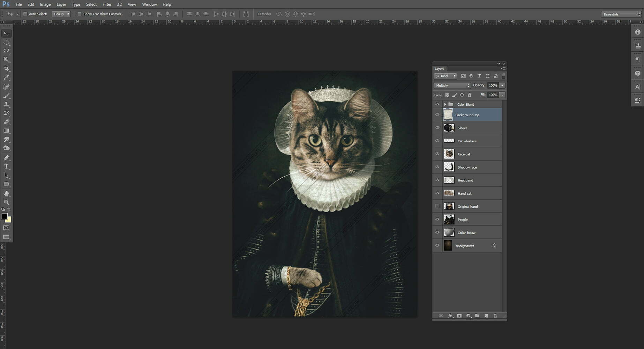Click the Sleeve layer thumbnail
The height and width of the screenshot is (349, 644).
click(x=449, y=128)
